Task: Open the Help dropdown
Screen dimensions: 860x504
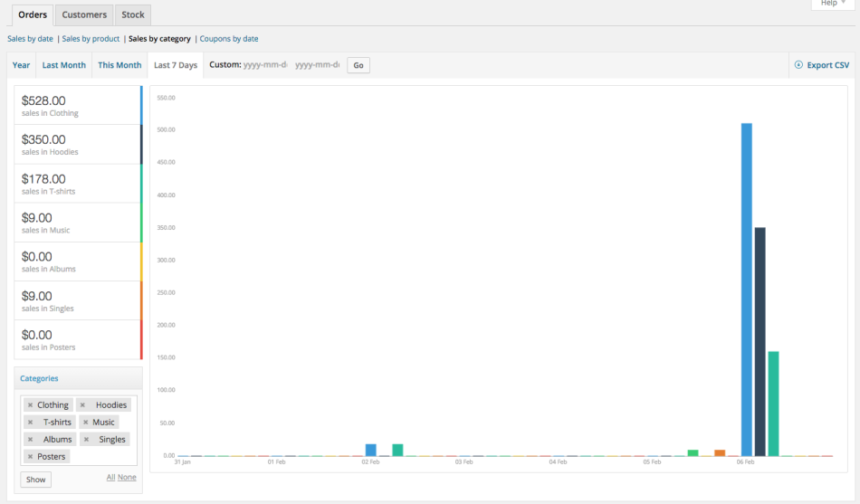Action: [x=827, y=4]
